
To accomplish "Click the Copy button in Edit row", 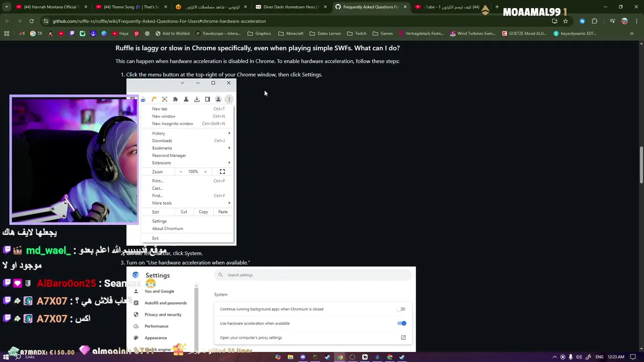I will (x=203, y=212).
